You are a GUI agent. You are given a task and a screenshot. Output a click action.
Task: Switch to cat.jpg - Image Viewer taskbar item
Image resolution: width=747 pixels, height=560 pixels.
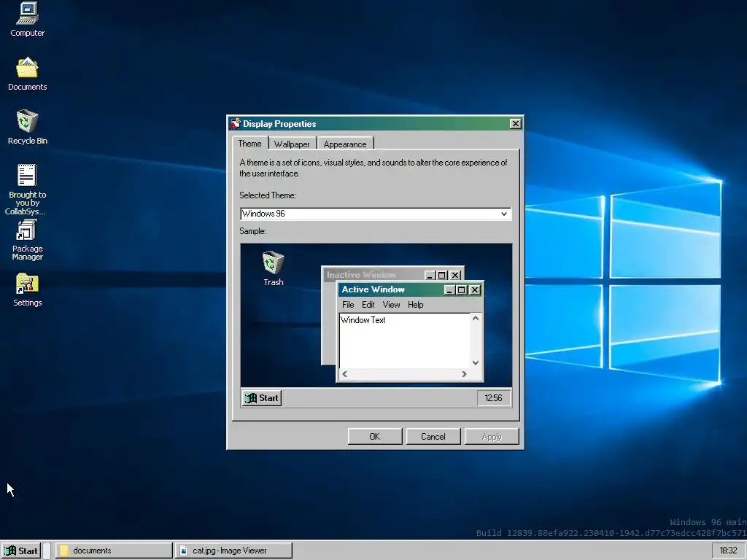pos(233,551)
